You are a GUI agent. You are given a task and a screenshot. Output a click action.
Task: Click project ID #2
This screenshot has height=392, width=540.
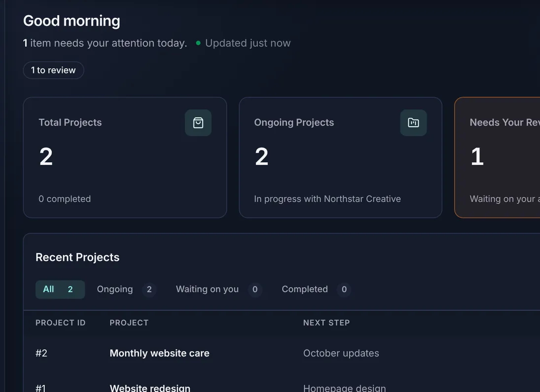(41, 353)
